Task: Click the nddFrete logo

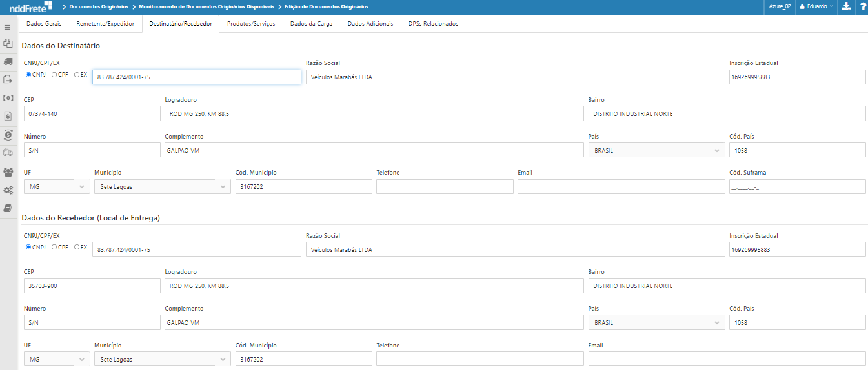Action: (x=28, y=6)
